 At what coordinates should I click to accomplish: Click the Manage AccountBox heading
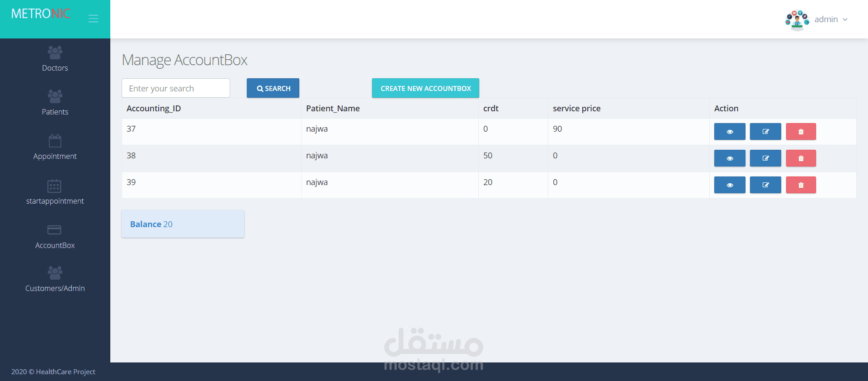click(x=184, y=60)
